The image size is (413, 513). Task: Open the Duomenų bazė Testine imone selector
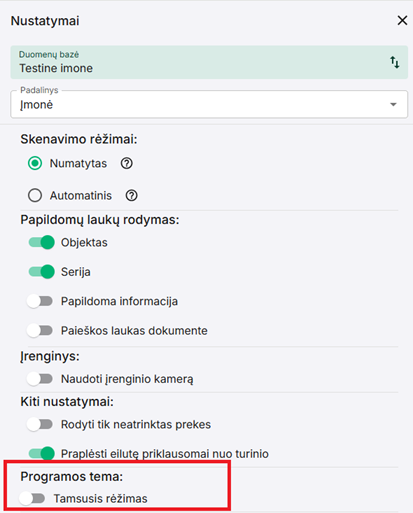pyautogui.click(x=209, y=62)
